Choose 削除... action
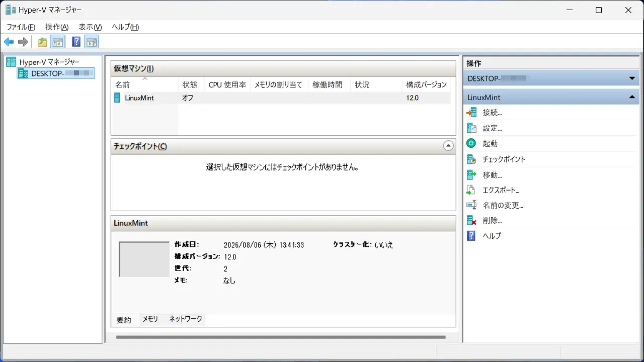644x362 pixels. click(x=493, y=221)
